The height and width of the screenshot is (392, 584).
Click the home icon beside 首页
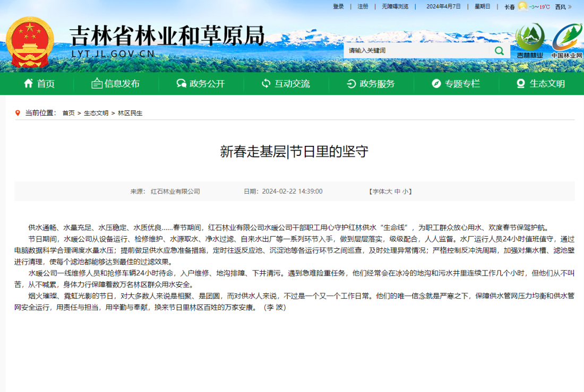[x=29, y=83]
